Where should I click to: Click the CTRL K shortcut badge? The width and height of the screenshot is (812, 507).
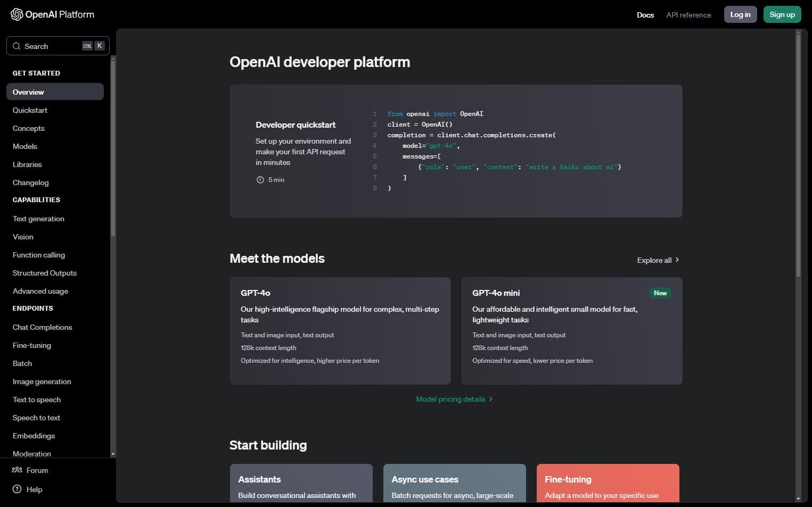coord(93,46)
